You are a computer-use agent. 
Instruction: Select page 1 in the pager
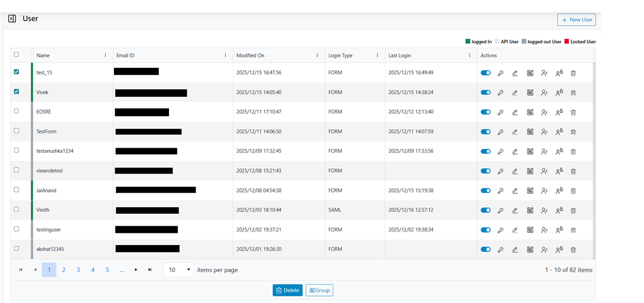coord(49,270)
